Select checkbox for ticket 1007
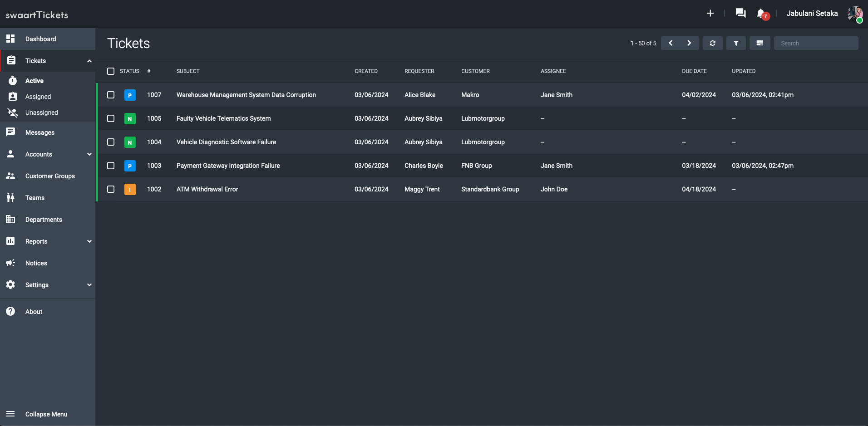 point(111,95)
